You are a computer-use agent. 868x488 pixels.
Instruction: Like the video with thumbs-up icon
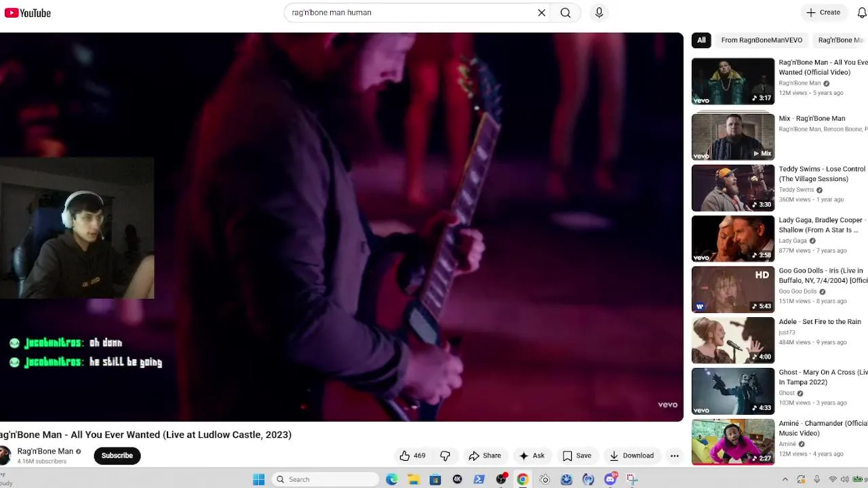pyautogui.click(x=412, y=455)
